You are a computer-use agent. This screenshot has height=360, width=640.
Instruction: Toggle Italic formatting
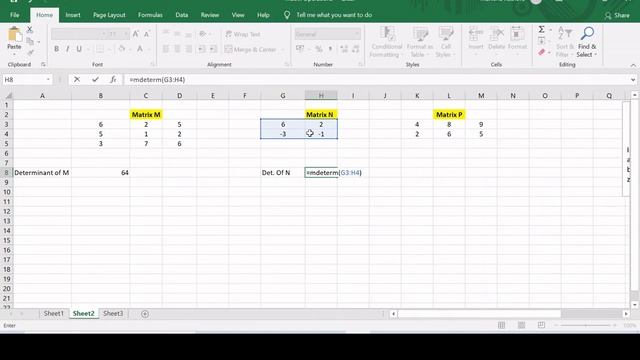pyautogui.click(x=67, y=49)
